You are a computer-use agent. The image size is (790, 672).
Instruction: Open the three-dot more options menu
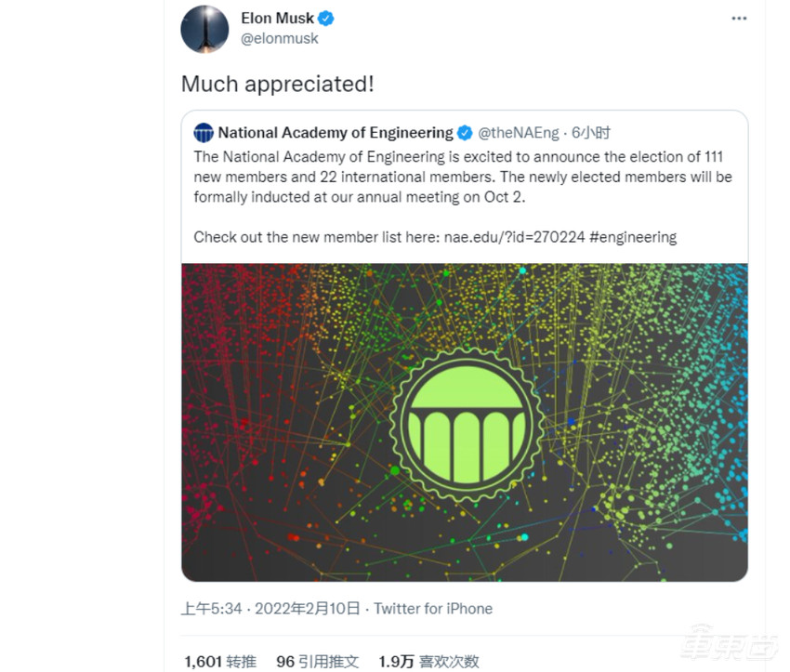pos(739,19)
